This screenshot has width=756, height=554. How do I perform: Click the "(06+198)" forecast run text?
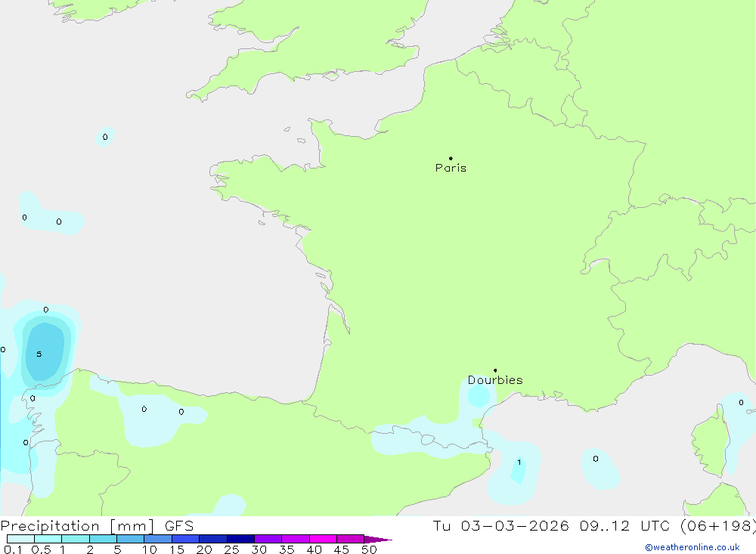click(x=717, y=526)
